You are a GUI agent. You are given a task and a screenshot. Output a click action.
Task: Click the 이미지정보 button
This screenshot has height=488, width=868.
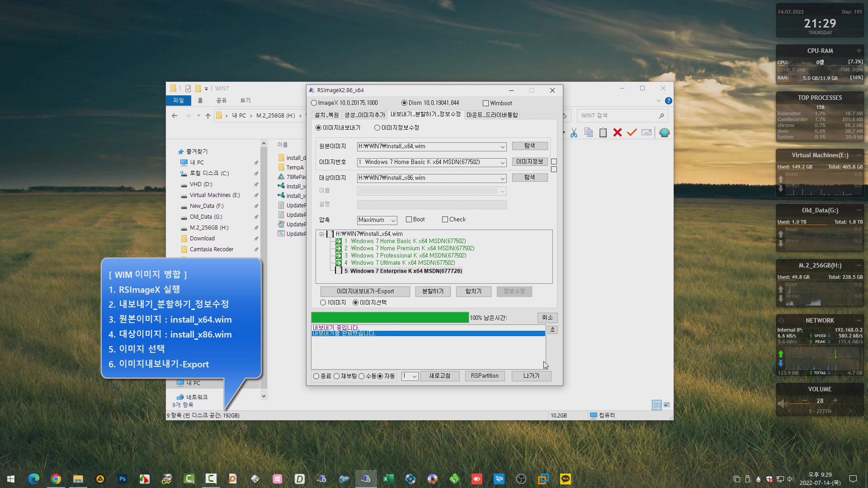point(530,162)
